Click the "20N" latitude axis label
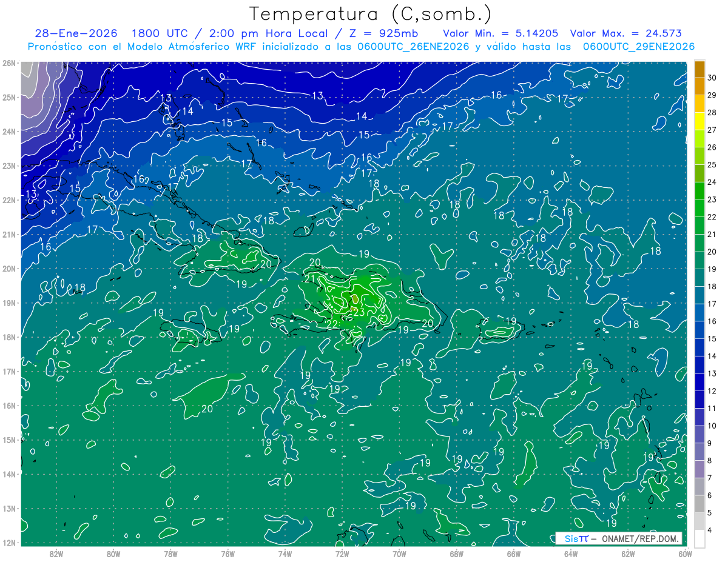Viewport: 728px width, 562px height. tap(9, 269)
